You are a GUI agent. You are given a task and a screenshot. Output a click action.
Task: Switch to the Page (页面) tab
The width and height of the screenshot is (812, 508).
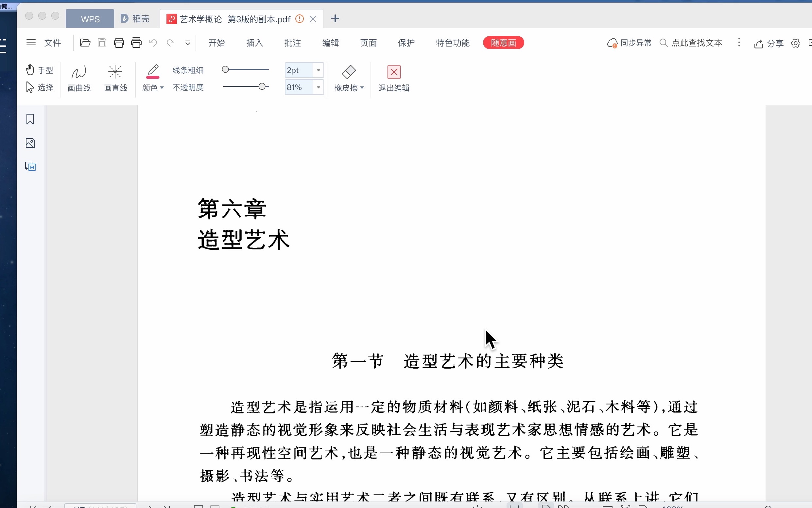[x=368, y=43]
